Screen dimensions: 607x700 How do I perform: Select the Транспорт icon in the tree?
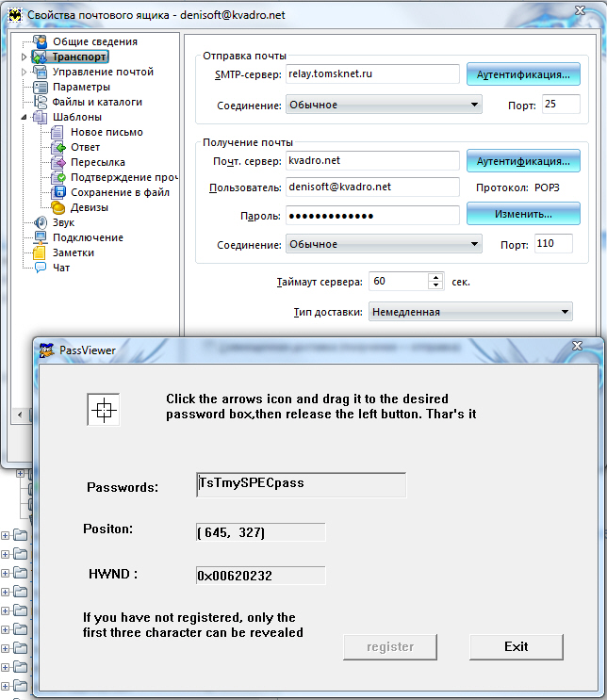tap(41, 57)
